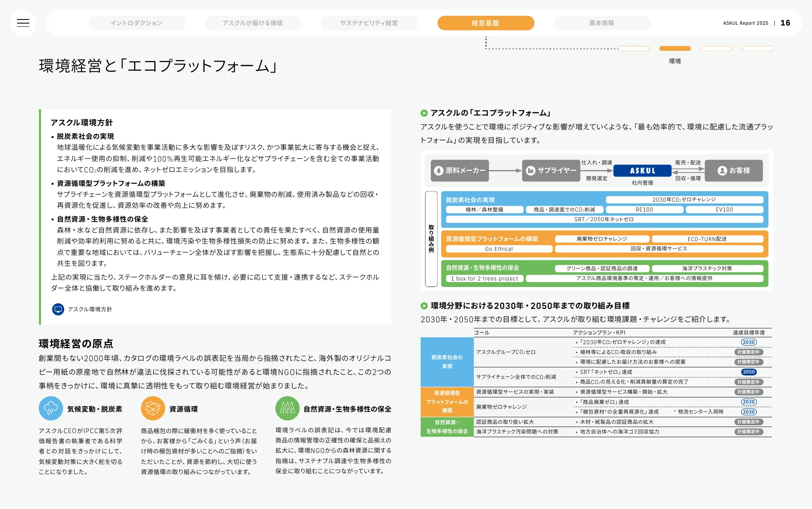Open the 基本情報 tab
812x509 pixels.
coord(602,23)
